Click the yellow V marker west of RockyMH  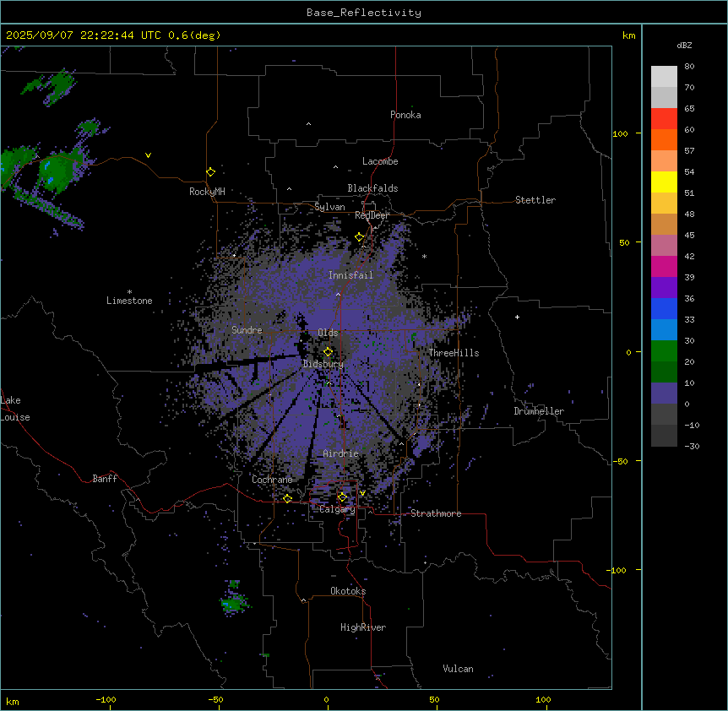coord(148,155)
